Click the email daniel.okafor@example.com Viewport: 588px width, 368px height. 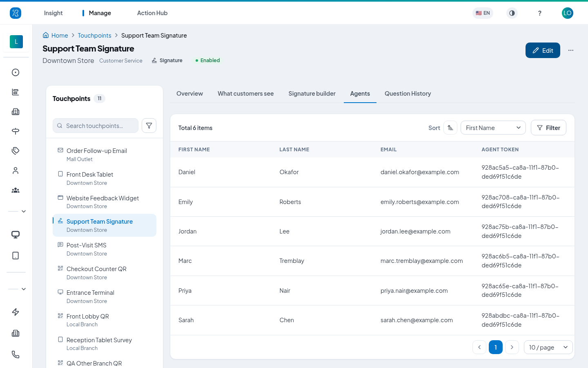pyautogui.click(x=420, y=172)
